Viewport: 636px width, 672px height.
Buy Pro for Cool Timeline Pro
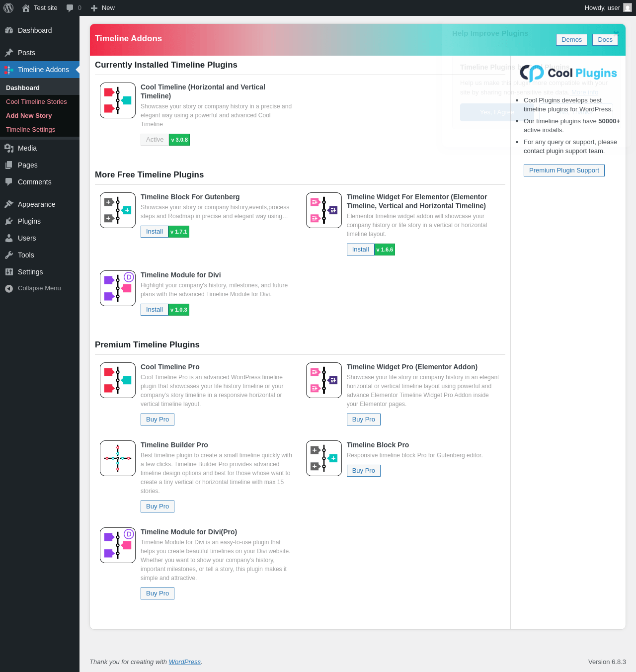click(158, 420)
